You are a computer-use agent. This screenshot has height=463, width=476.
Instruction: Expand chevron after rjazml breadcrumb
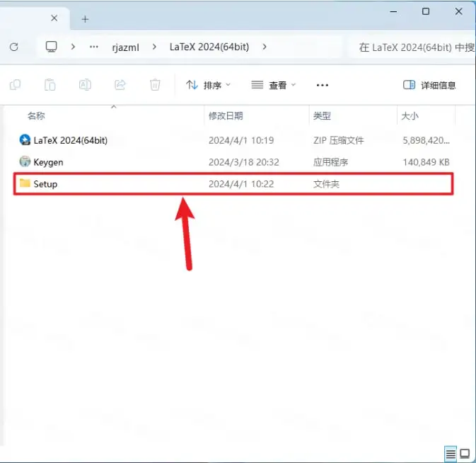[154, 47]
